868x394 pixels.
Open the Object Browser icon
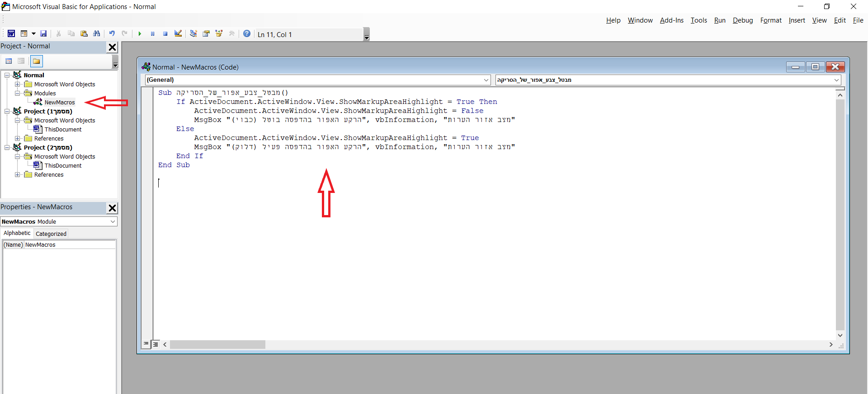(219, 34)
